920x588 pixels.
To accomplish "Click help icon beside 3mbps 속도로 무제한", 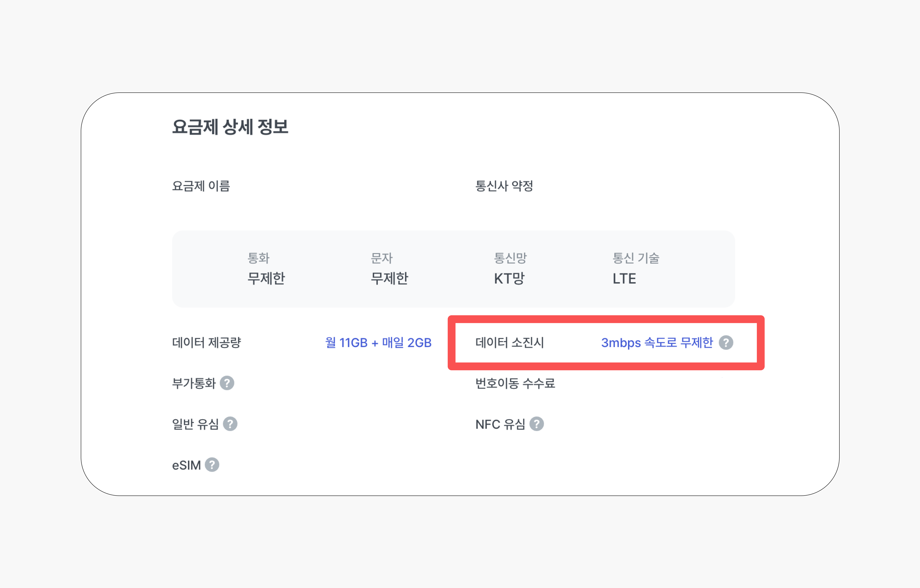I will [x=726, y=343].
